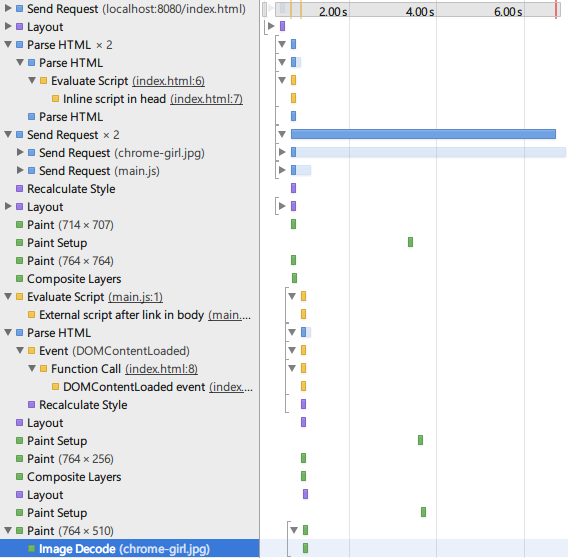568x558 pixels.
Task: Click the long blue Send Request timeline bar
Action: 423,134
